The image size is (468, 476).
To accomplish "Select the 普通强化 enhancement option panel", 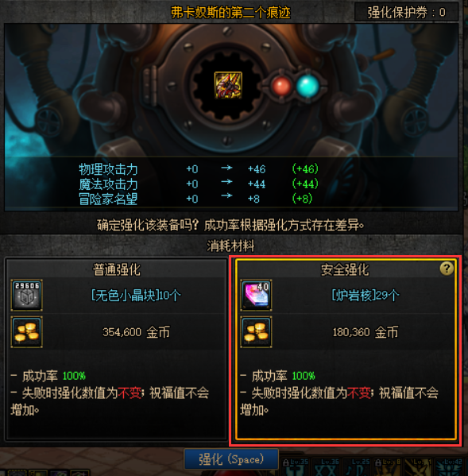I will click(x=117, y=349).
